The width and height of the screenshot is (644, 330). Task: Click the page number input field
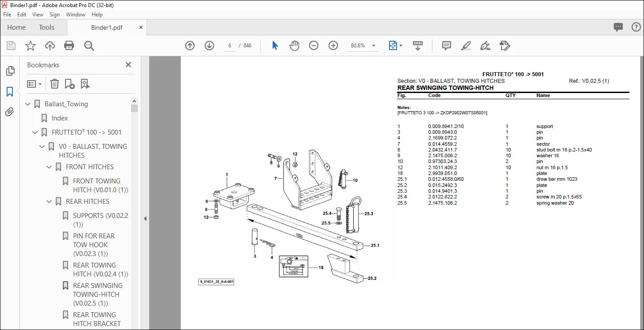230,46
